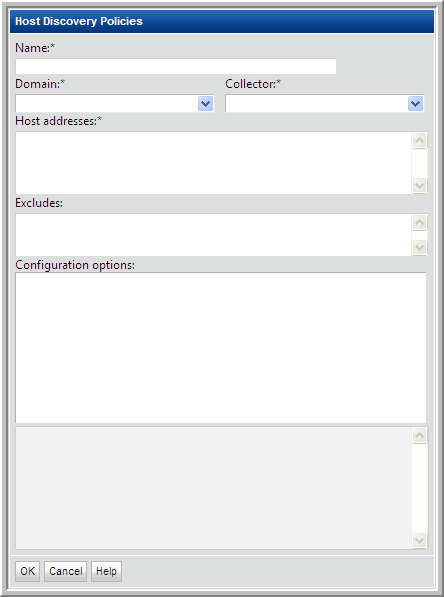The height and width of the screenshot is (597, 444).
Task: Click the Host Discovery Policies title bar
Action: [222, 21]
